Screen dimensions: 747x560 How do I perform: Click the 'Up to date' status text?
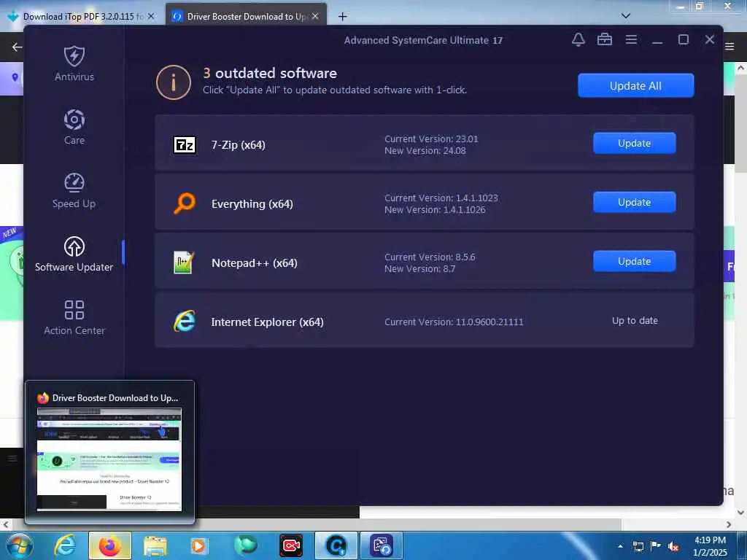coord(635,321)
